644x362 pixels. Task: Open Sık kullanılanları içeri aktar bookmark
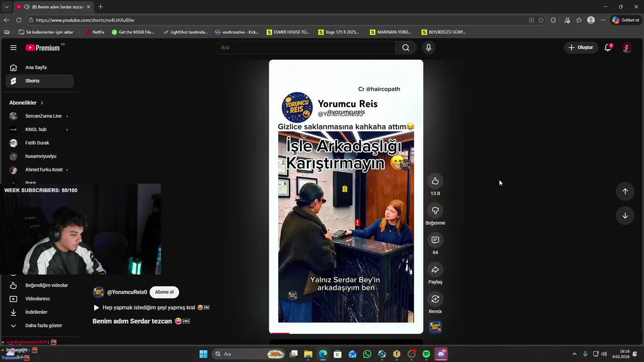(46, 32)
